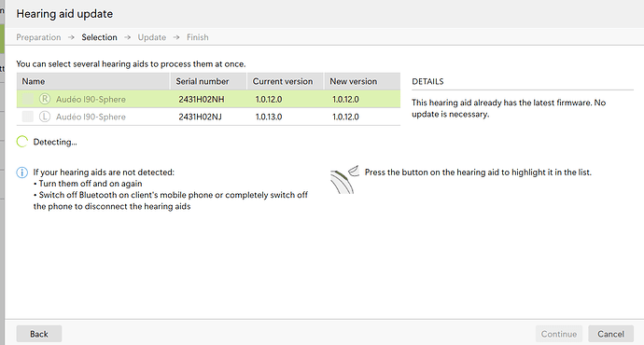Click the blue information icon beside detection tips

21,172
